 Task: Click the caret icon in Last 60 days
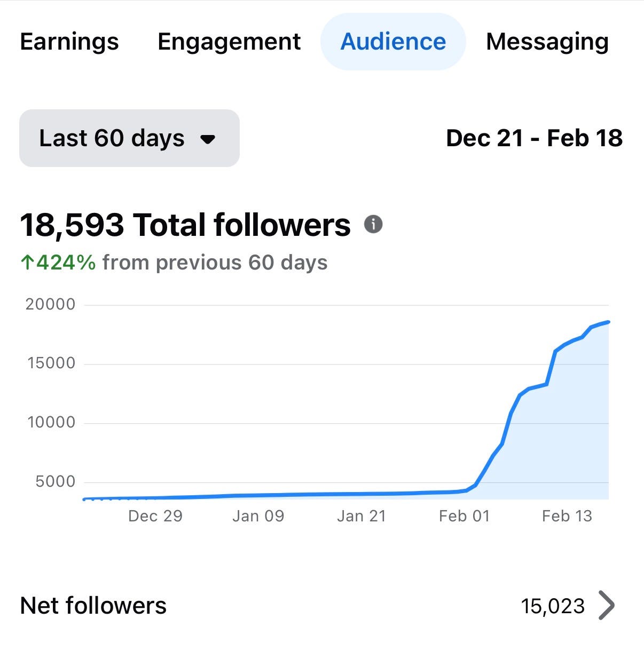pos(207,139)
